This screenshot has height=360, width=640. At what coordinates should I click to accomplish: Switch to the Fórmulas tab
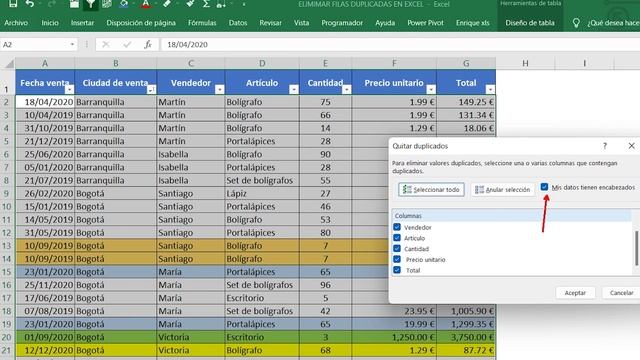tap(202, 23)
